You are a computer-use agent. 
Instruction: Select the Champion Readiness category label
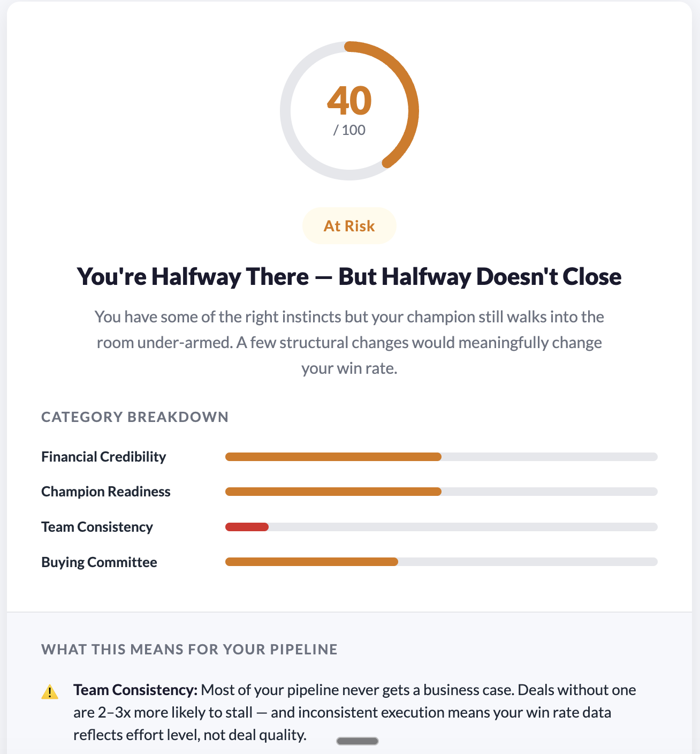(106, 492)
